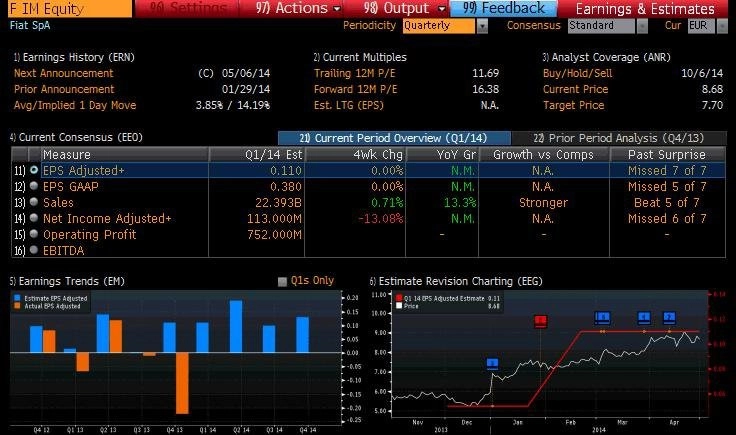This screenshot has height=435, width=736.
Task: Select the EBITDA radio button
Action: coord(34,250)
